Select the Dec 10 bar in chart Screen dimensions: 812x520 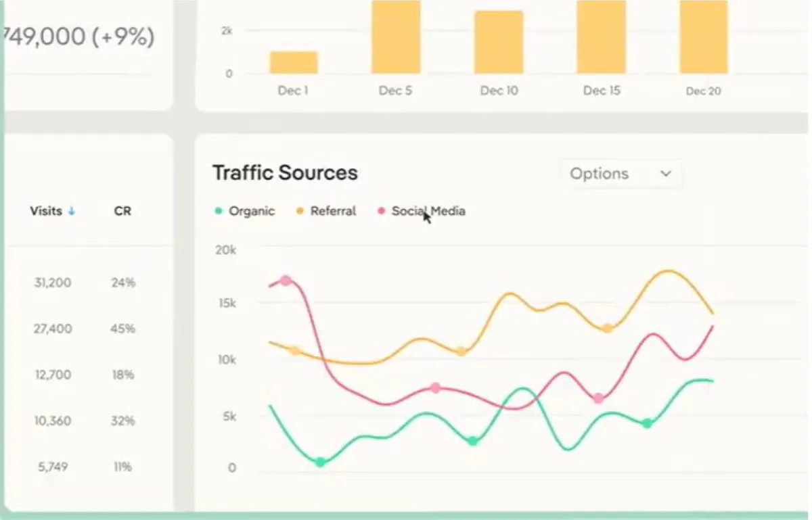pos(499,42)
